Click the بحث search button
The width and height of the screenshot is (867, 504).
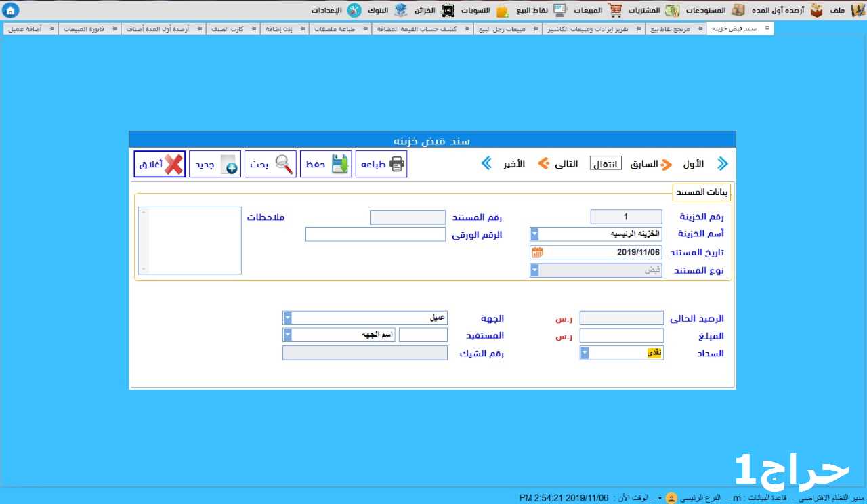point(270,164)
